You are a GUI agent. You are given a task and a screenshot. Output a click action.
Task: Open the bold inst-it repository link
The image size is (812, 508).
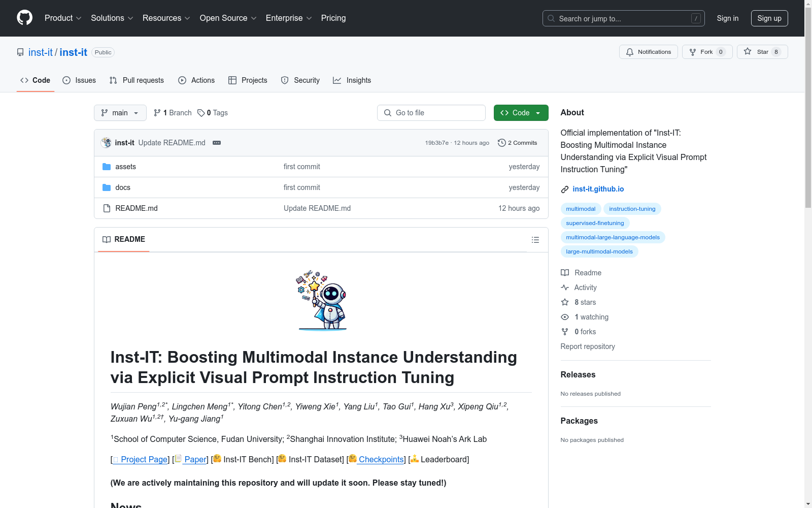click(74, 52)
